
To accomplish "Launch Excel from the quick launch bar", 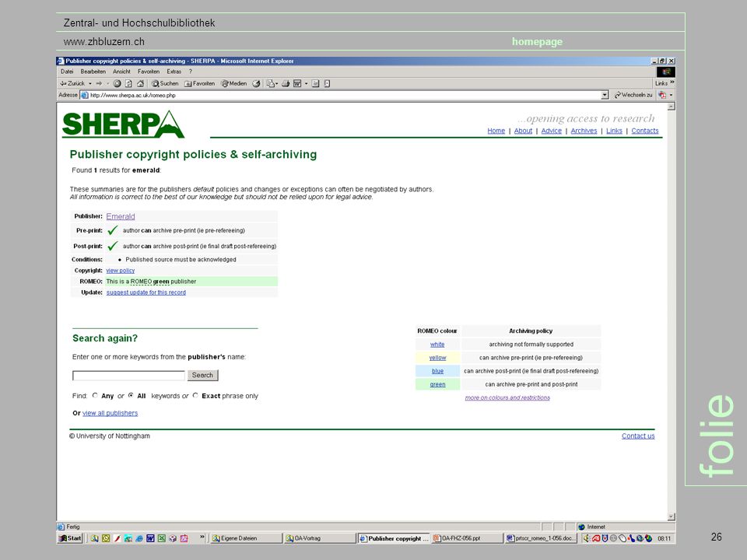I will point(162,538).
